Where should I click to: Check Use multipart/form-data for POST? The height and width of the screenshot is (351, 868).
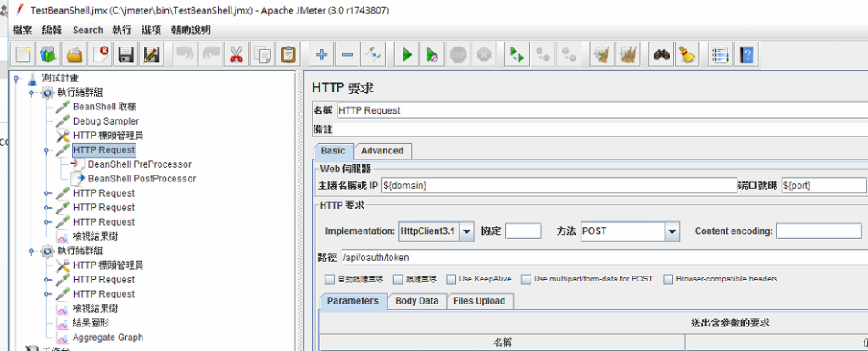(526, 279)
